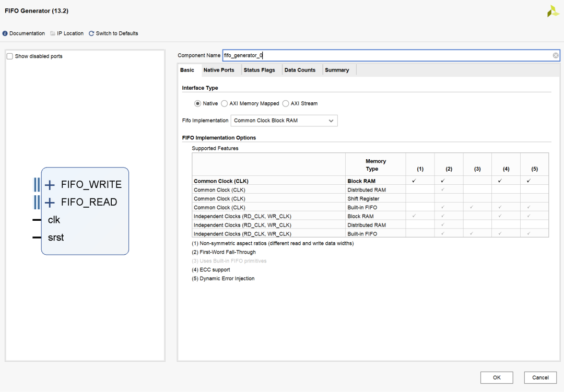Go to the Summary tab

tap(337, 70)
